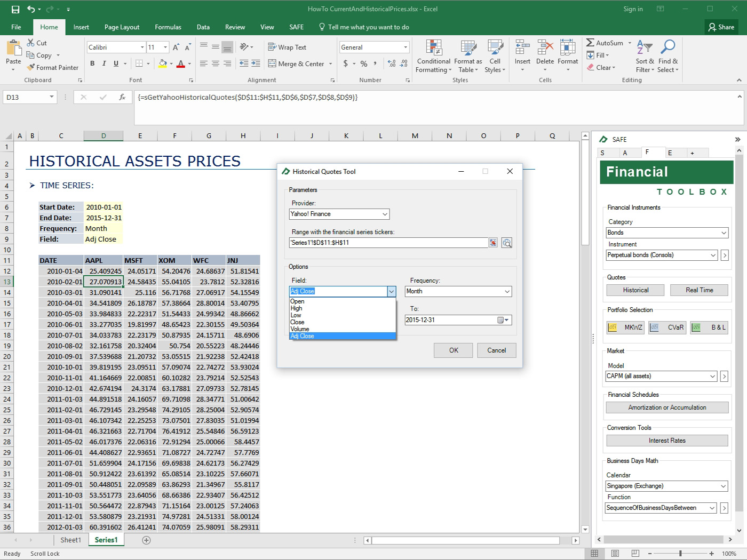Screen dimensions: 747x560
Task: Click the Conditional Formatting icon
Action: (x=434, y=48)
